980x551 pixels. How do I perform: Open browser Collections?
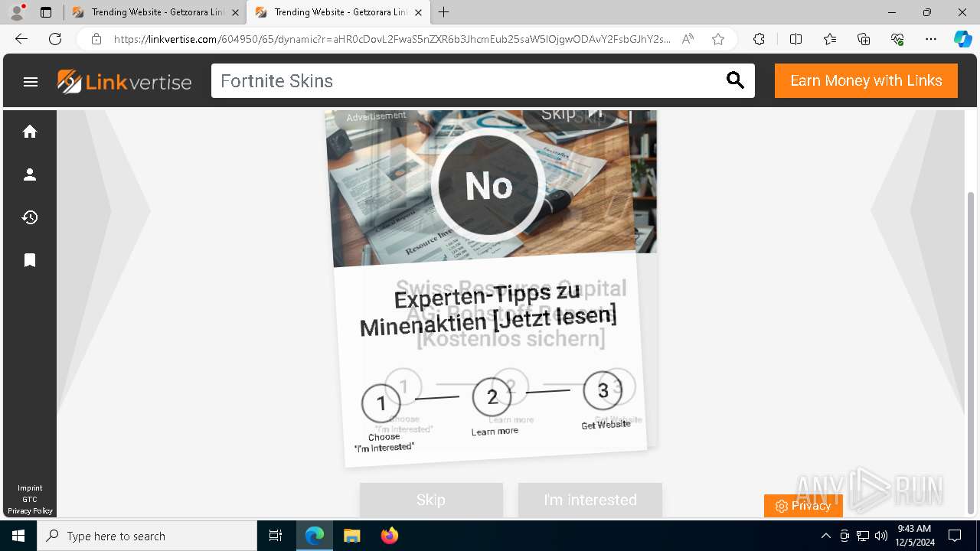point(864,39)
